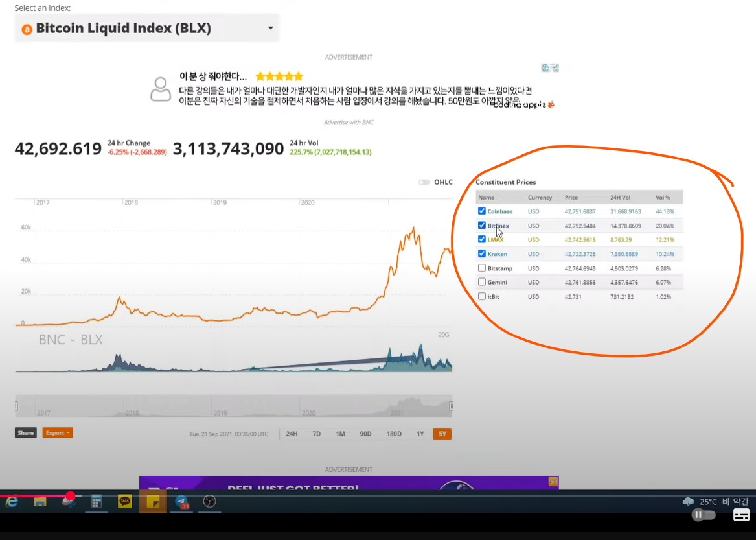Click the five-star rating in advertisement
756x540 pixels.
(279, 76)
